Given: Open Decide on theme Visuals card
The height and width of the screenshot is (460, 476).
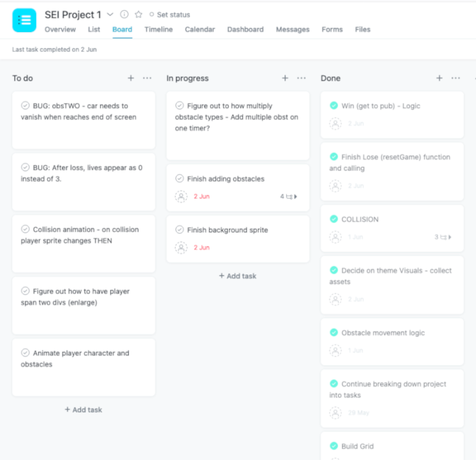Looking at the screenshot, I should pos(392,285).
